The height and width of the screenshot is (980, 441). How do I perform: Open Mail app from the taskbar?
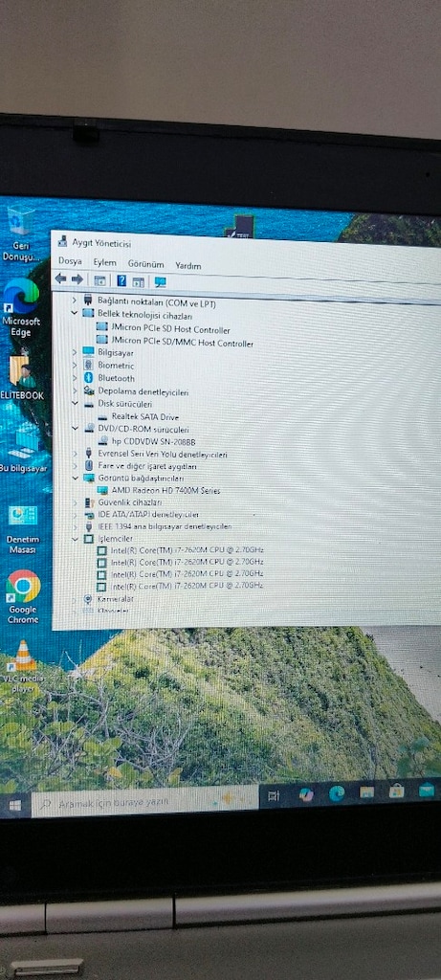427,790
